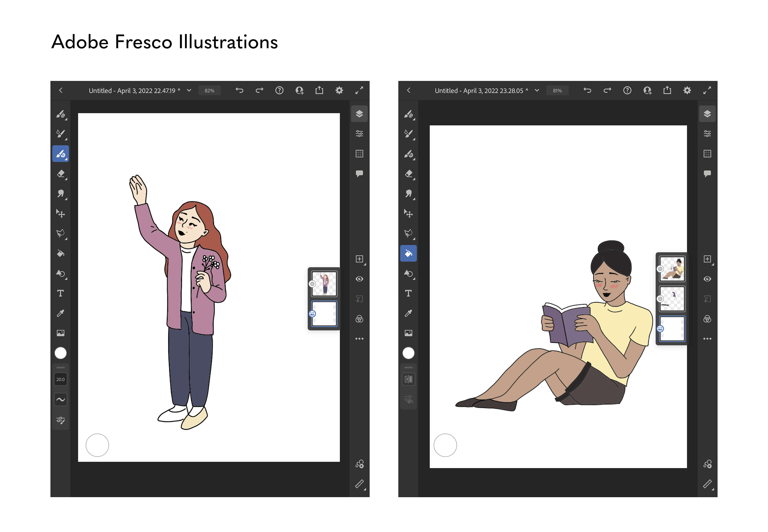Toggle the girl layer's circle marker
The height and width of the screenshot is (532, 768).
pos(312,284)
